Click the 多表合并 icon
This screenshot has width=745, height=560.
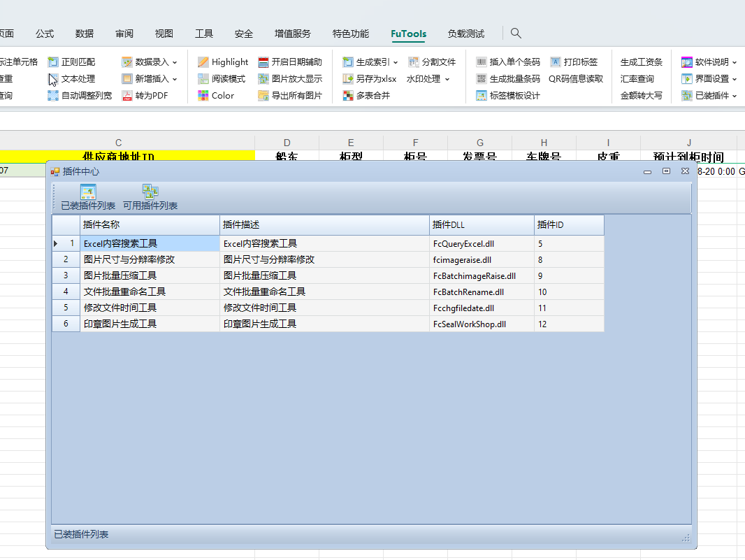348,96
